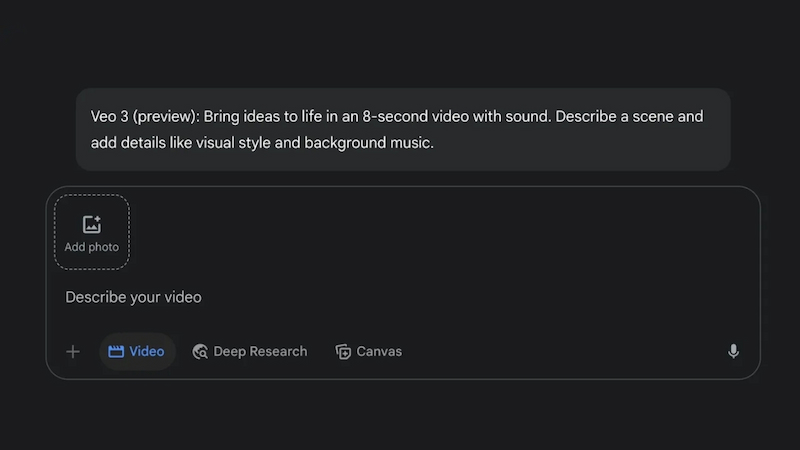Activate the microphone voice input
The width and height of the screenshot is (800, 450).
click(733, 352)
